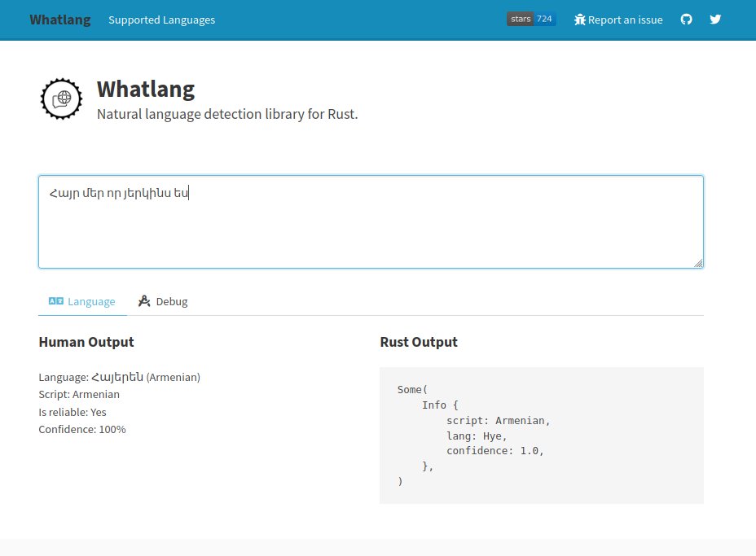Select the Rust Output code block

coord(542,436)
